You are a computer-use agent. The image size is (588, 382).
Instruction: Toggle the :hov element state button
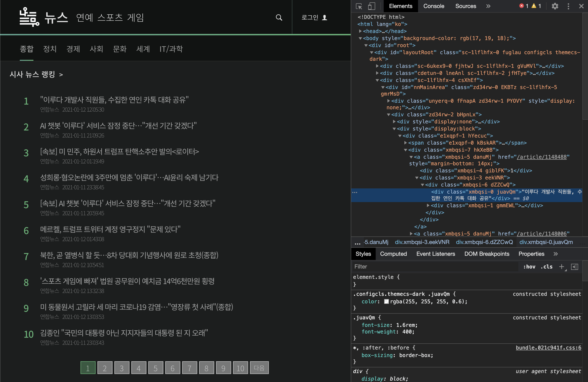point(529,267)
